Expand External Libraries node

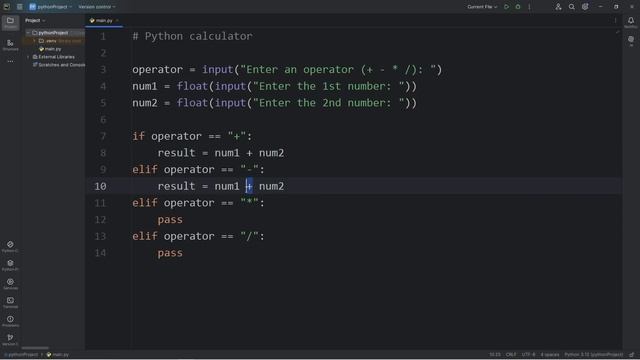click(28, 57)
